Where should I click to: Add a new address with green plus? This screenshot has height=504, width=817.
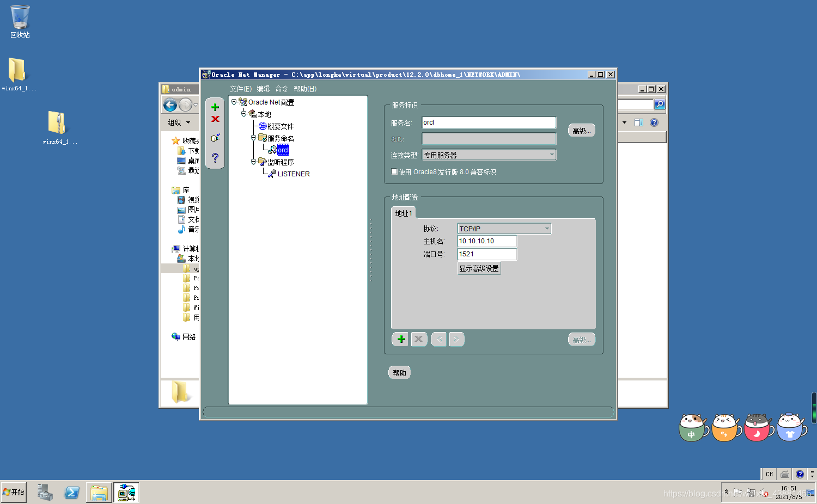click(x=400, y=339)
